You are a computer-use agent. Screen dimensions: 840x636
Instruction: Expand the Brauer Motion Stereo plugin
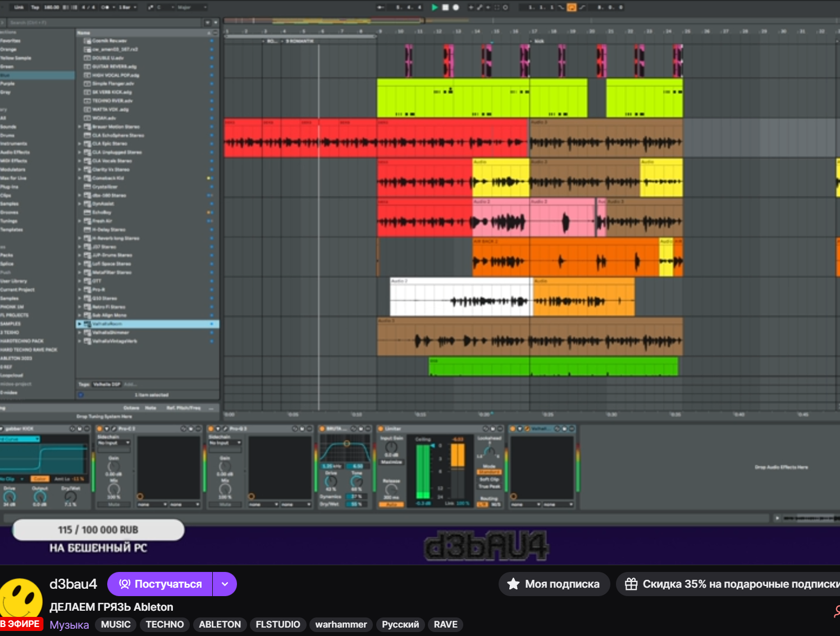coord(79,126)
